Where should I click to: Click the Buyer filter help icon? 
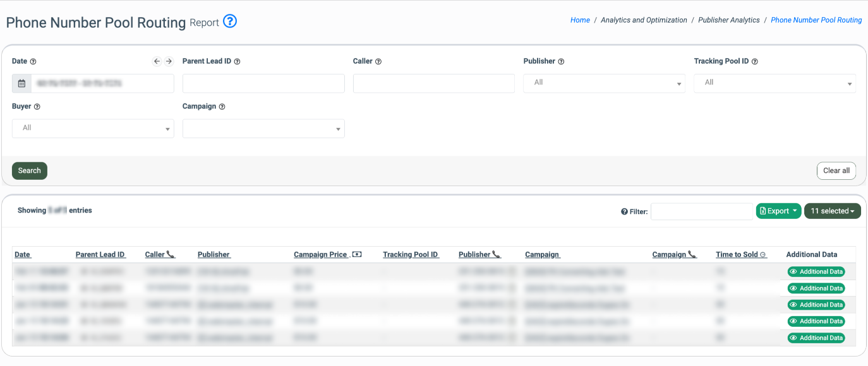(x=37, y=107)
